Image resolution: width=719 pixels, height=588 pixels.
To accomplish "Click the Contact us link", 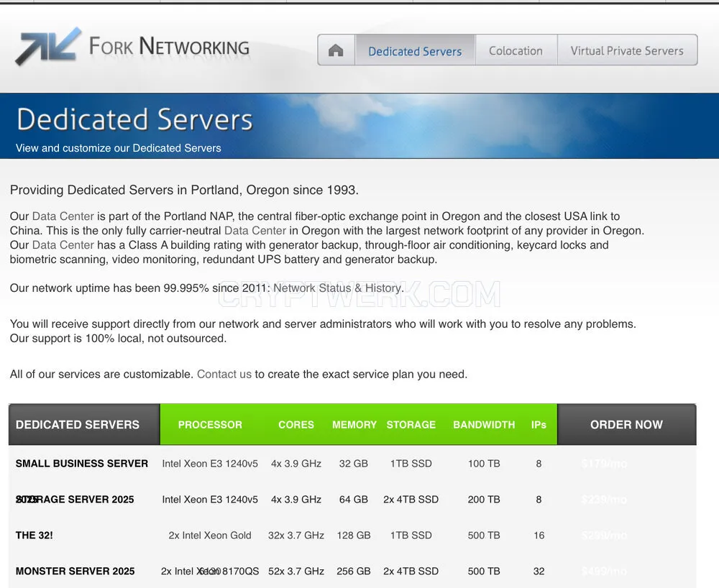I will [224, 375].
